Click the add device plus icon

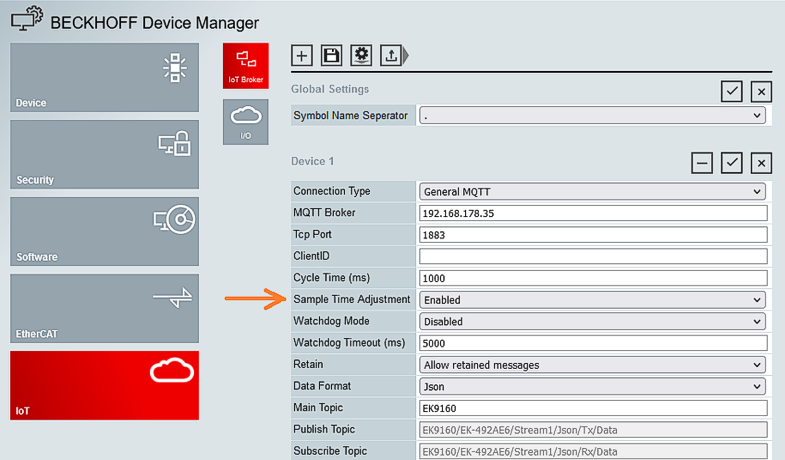click(x=302, y=56)
